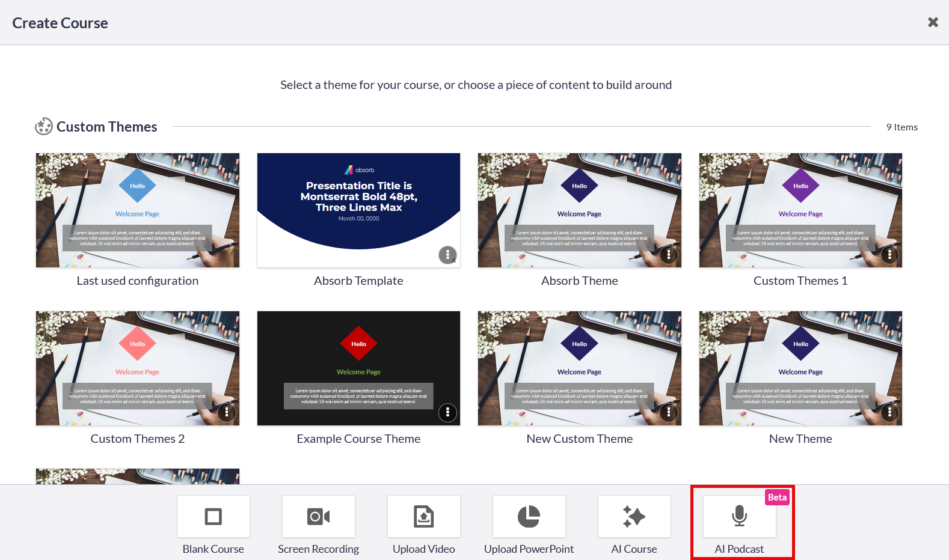Close the Create Course dialog
949x560 pixels.
933,22
